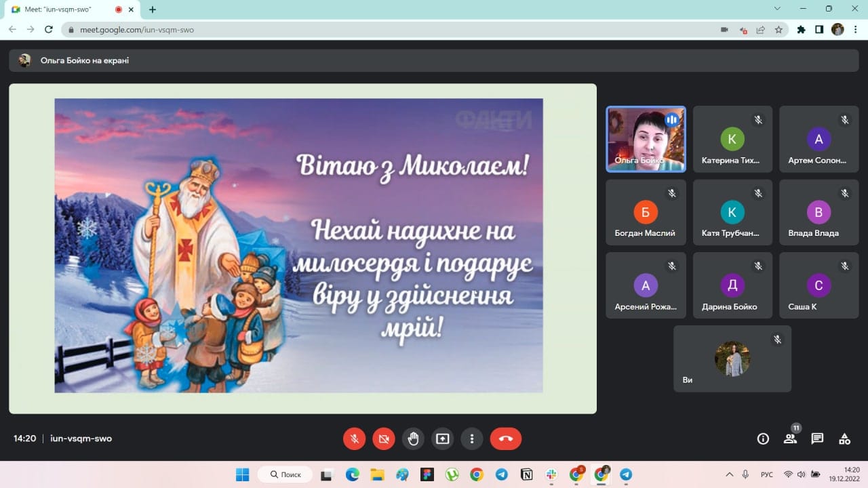Switch to the Meet "iun-vsqm-swo" tab
The width and height of the screenshot is (868, 488).
click(61, 9)
